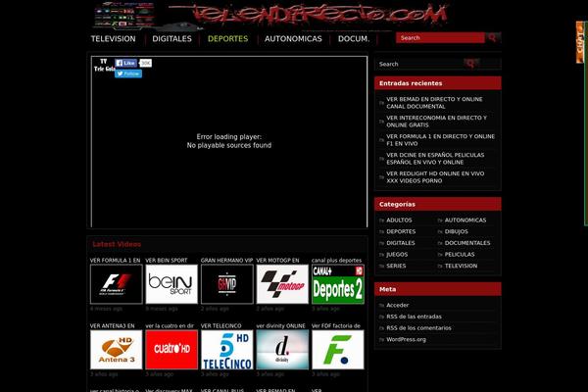The image size is (588, 392).
Task: Click the Latest Videos heading
Action: (117, 244)
